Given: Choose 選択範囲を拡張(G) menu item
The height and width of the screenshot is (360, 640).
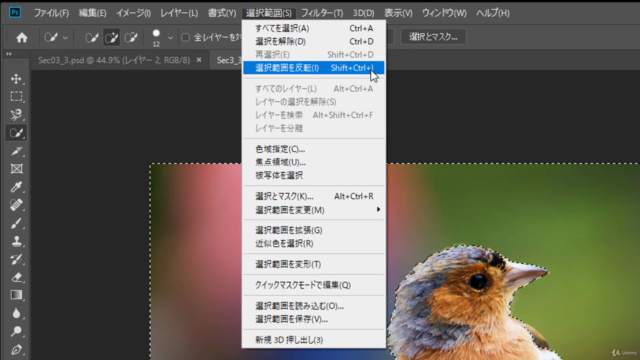Looking at the screenshot, I should (313, 230).
